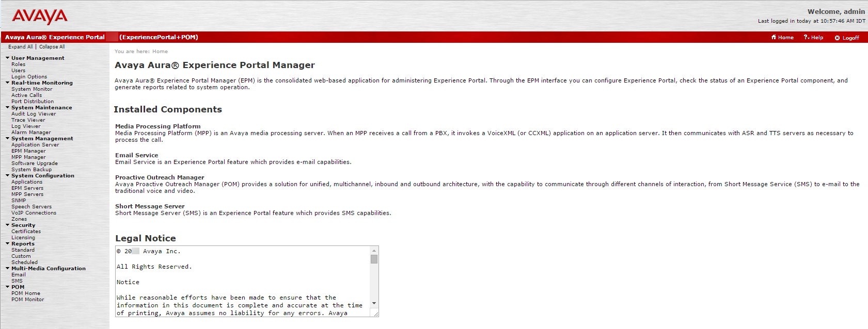Screen dimensions: 868x329
Task: Click the Real-time Monitoring heading
Action: pyautogui.click(x=42, y=83)
